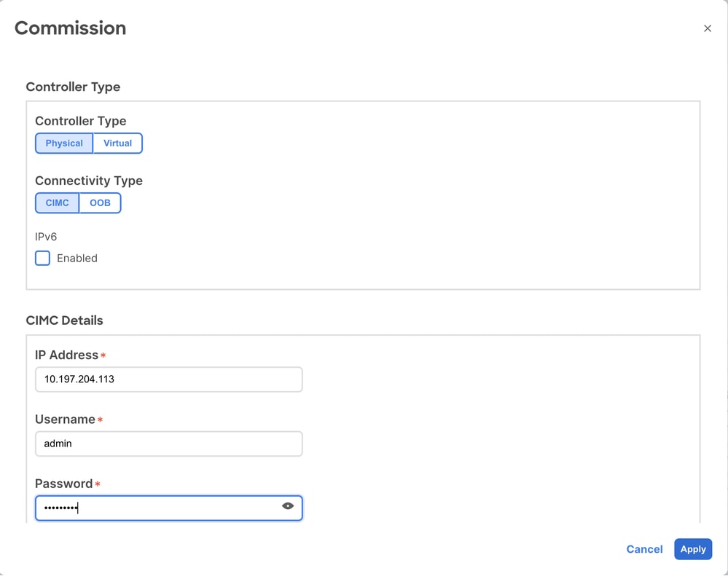Enable the IPv6 checkbox

click(x=43, y=259)
